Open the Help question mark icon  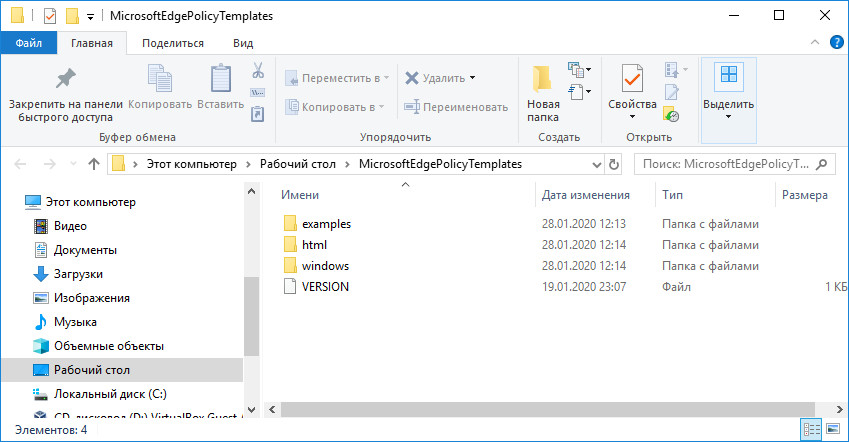click(837, 42)
